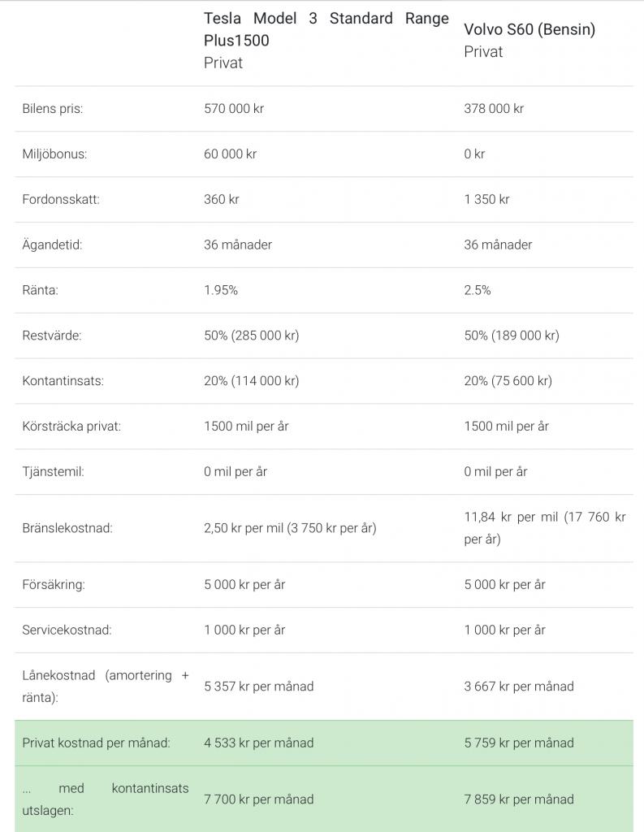Click the Tjänstemil row label
The height and width of the screenshot is (832, 644).
coord(53,472)
